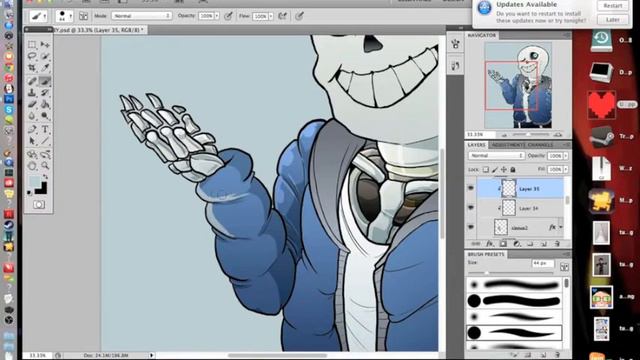Select the Crop tool
This screenshot has width=640, height=360.
[32, 67]
